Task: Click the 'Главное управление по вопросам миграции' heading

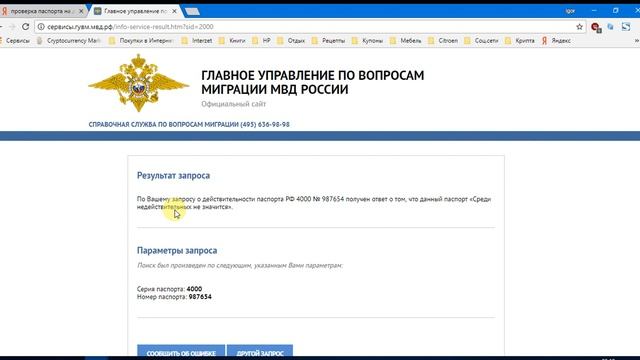Action: [313, 82]
